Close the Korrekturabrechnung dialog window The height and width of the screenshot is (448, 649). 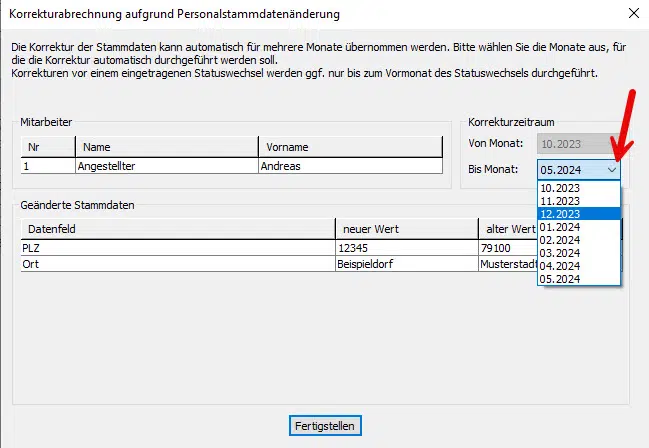coord(632,14)
